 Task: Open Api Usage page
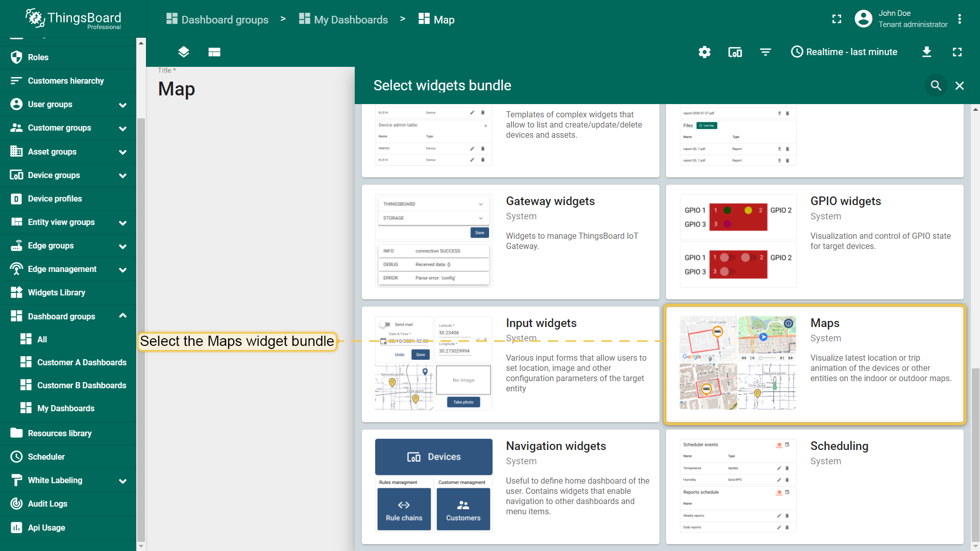[x=68, y=528]
